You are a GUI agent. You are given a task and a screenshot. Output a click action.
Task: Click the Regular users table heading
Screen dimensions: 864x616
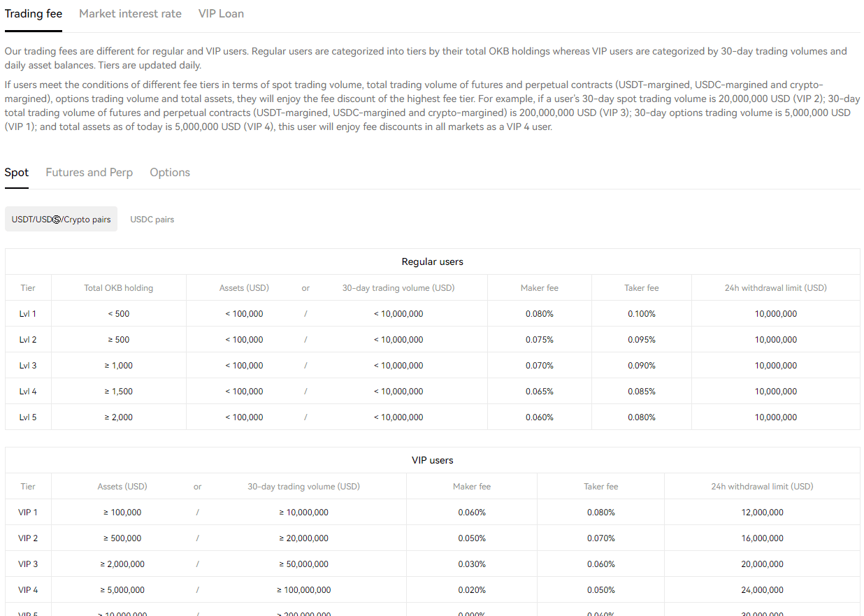[432, 262]
